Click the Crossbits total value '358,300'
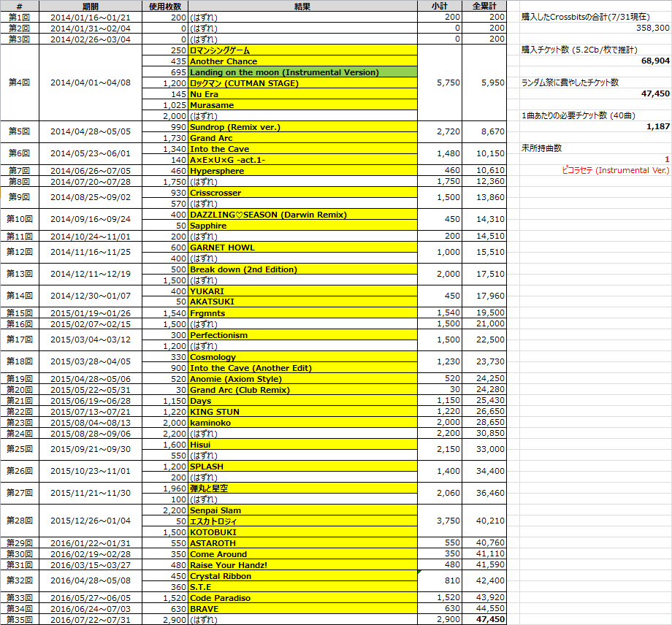 coord(653,28)
